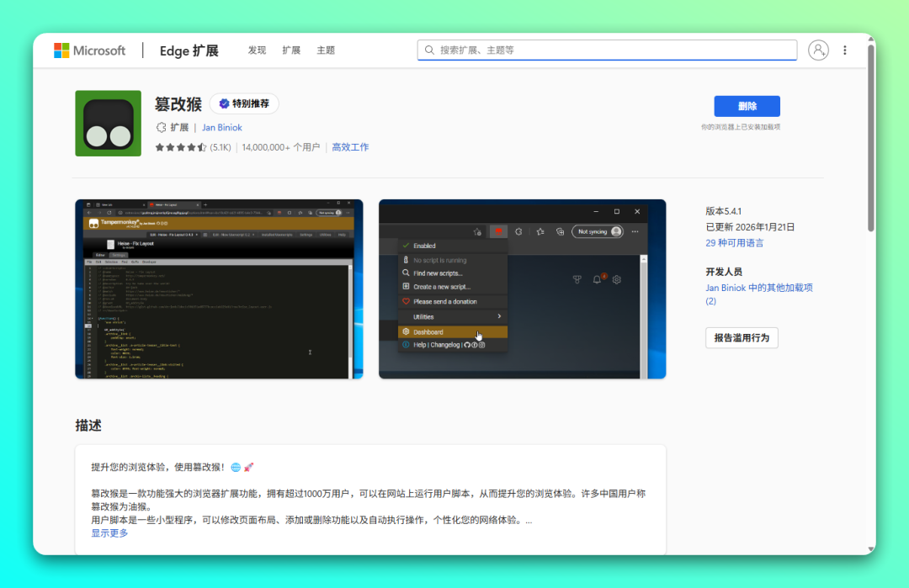Switch to the 主题 section

tap(326, 50)
